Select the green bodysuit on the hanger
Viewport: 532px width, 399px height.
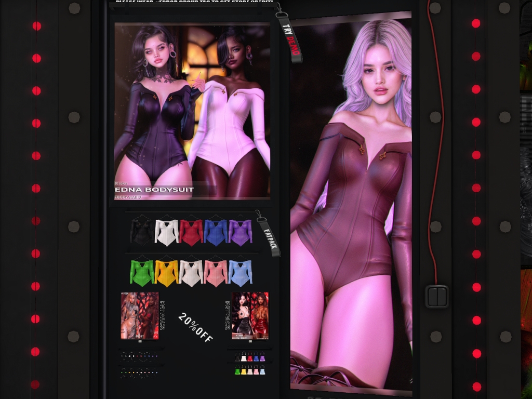coord(140,273)
